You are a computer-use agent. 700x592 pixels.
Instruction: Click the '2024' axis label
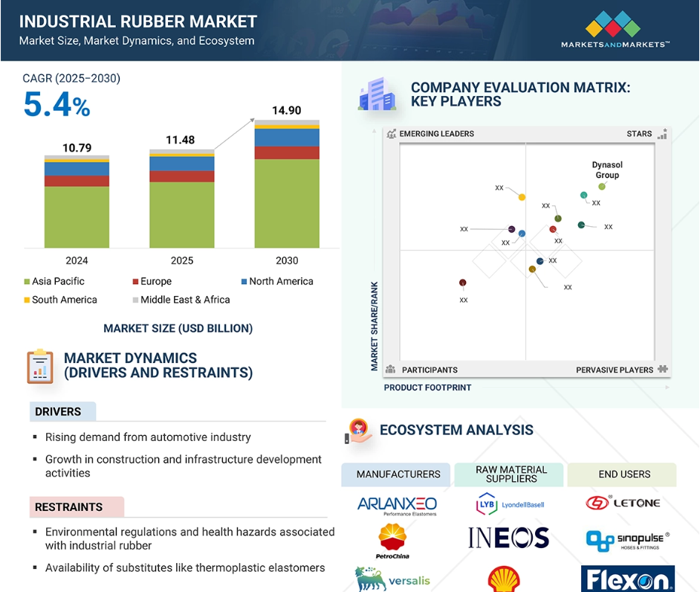(x=77, y=260)
